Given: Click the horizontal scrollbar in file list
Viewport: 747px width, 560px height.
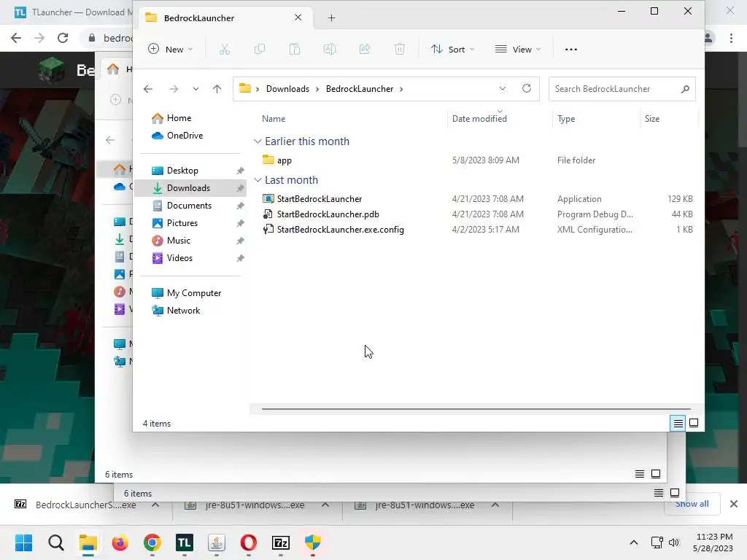Looking at the screenshot, I should [x=476, y=408].
